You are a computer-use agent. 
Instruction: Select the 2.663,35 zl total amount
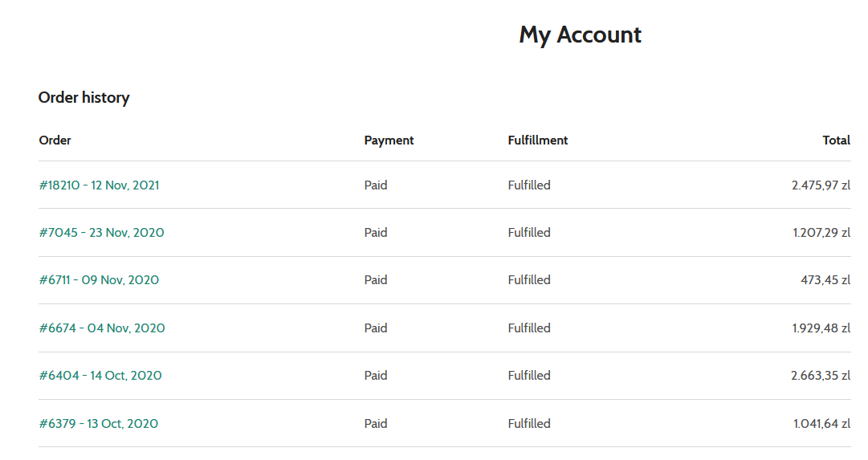821,376
